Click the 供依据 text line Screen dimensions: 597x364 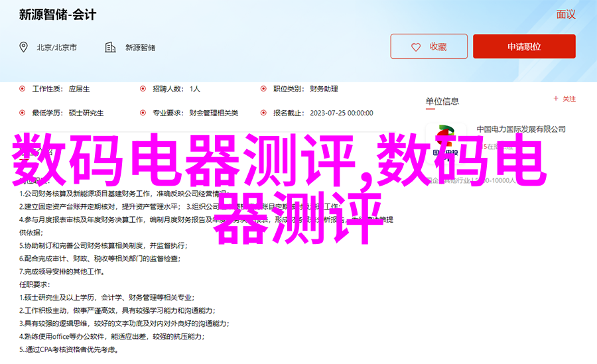point(31,233)
